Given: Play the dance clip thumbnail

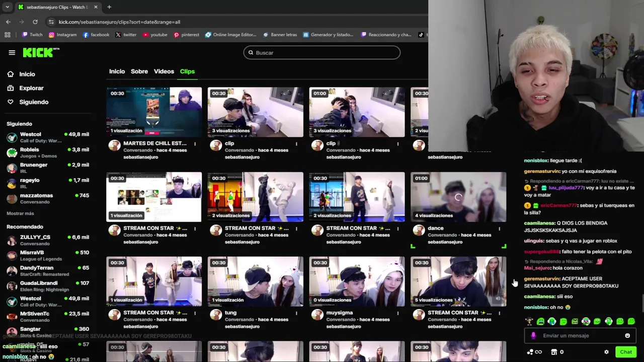Looking at the screenshot, I should (458, 197).
